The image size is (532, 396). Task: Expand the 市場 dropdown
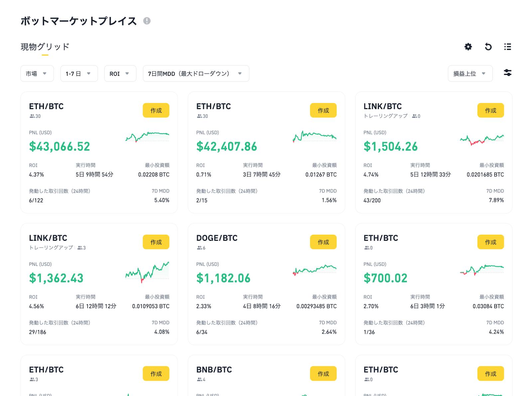37,73
